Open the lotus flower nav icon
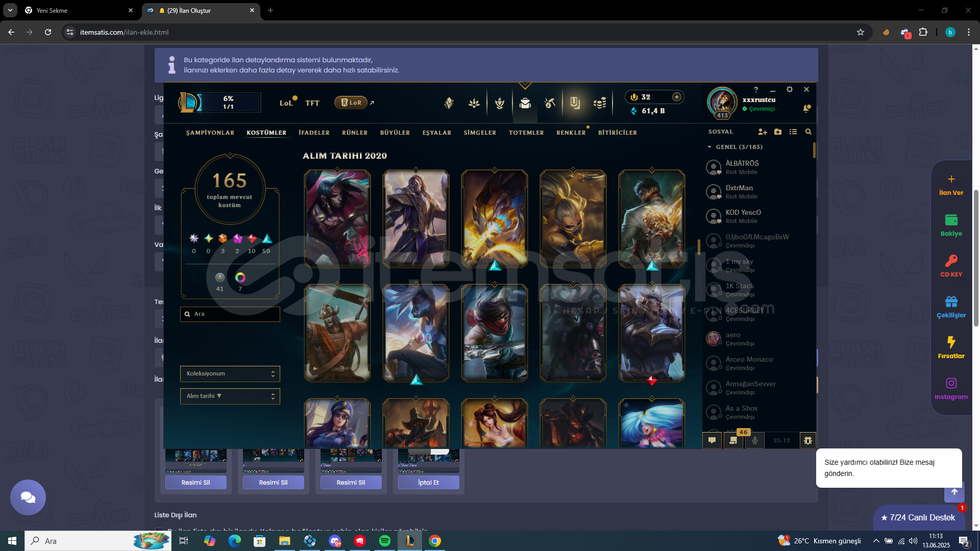This screenshot has height=551, width=980. pos(474,103)
